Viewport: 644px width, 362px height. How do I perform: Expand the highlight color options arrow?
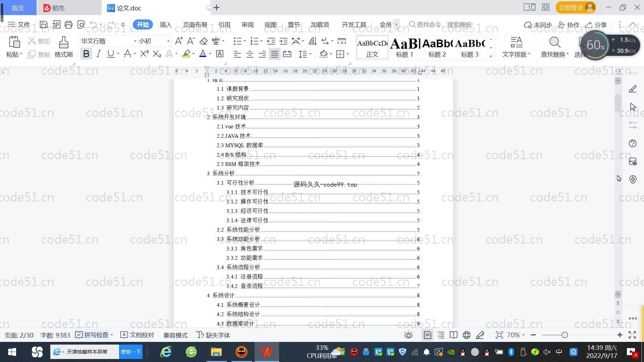pos(193,54)
